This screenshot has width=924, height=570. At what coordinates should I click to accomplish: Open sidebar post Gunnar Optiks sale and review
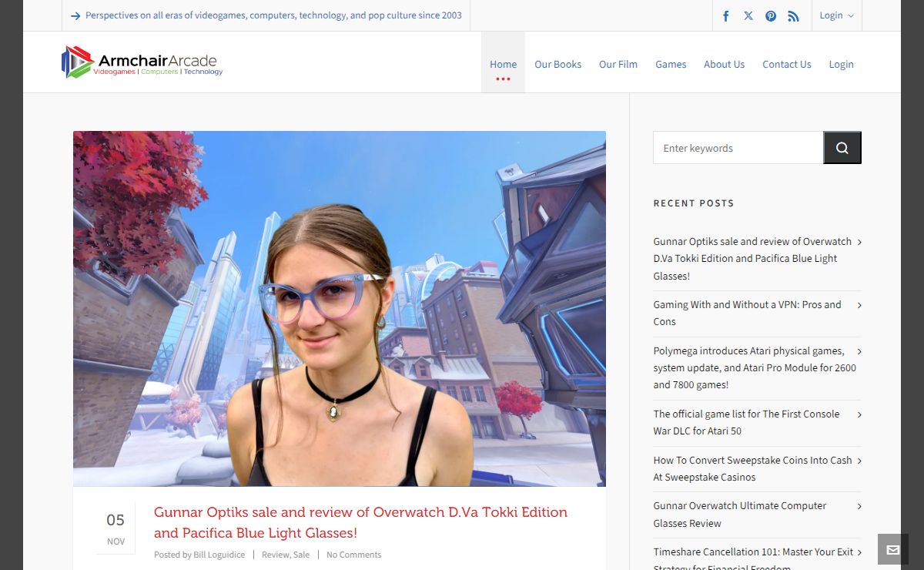pyautogui.click(x=752, y=258)
